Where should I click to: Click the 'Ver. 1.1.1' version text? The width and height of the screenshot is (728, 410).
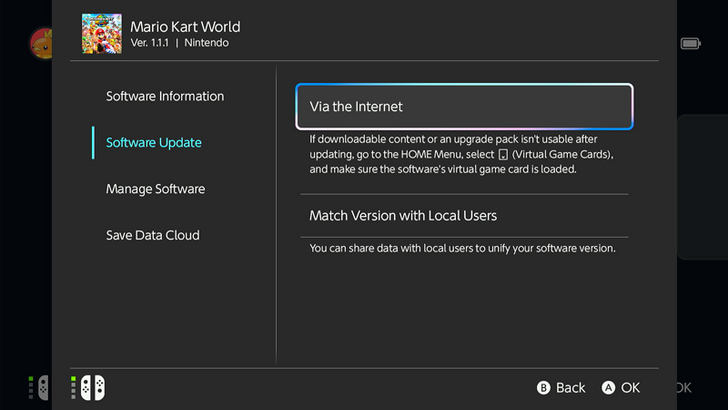tap(150, 43)
